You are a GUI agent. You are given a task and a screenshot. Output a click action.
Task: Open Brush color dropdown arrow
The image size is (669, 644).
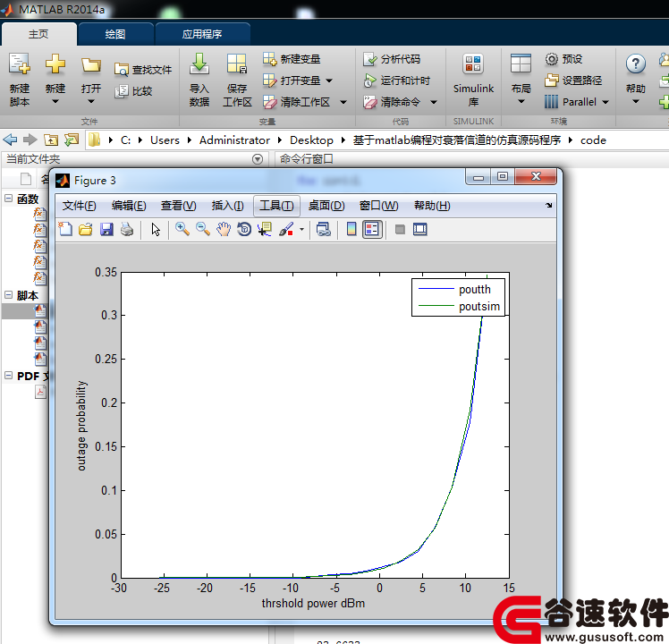click(301, 230)
